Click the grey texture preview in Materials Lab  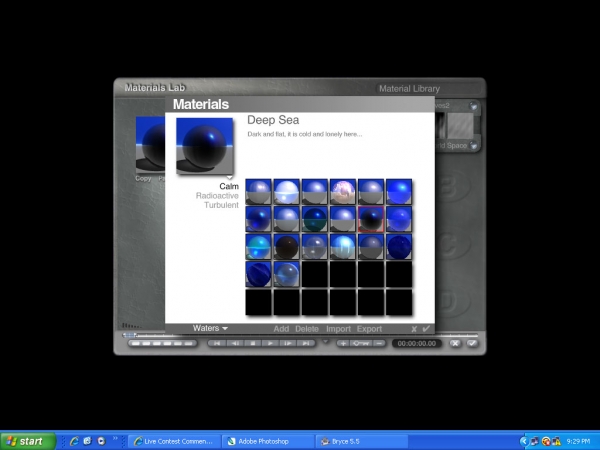pyautogui.click(x=460, y=126)
